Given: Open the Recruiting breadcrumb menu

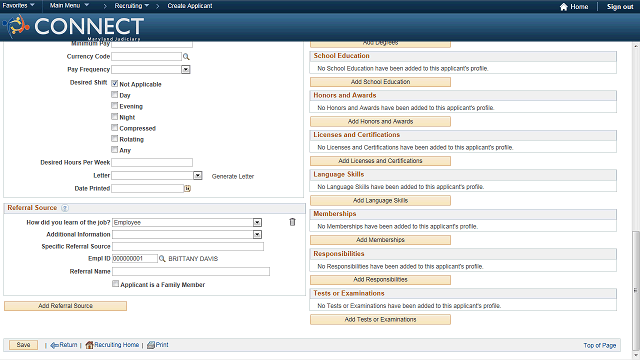Looking at the screenshot, I should (131, 6).
